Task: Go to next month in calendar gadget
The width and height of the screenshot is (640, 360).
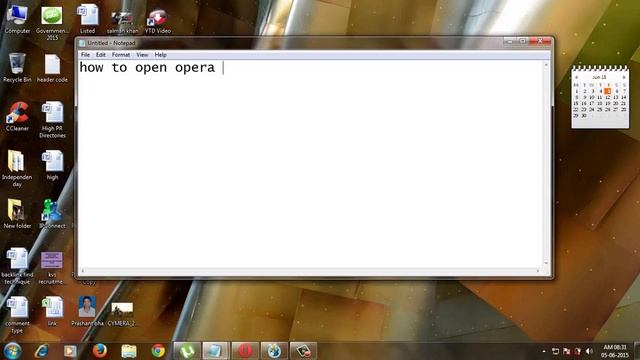Action: pyautogui.click(x=624, y=77)
